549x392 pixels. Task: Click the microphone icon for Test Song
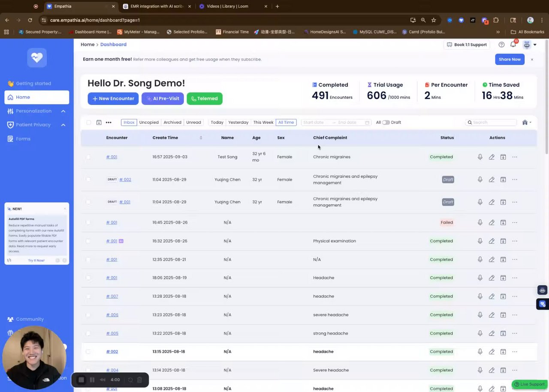[480, 157]
